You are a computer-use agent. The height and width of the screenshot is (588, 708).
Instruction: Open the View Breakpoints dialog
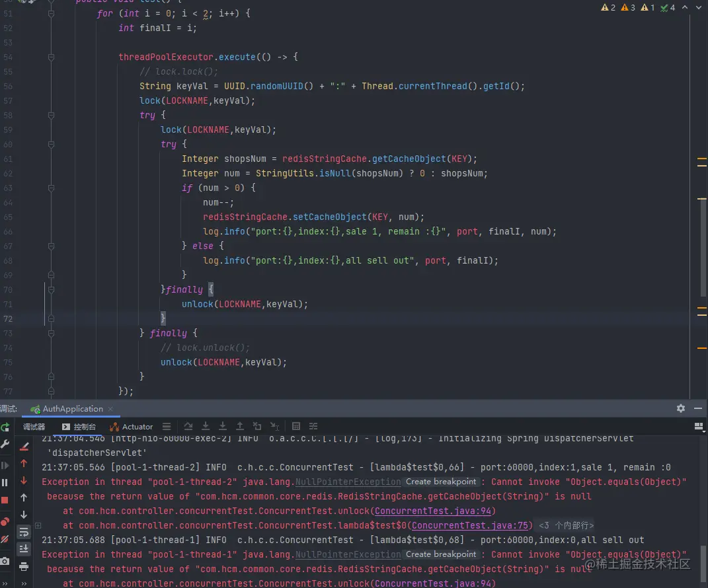5,522
